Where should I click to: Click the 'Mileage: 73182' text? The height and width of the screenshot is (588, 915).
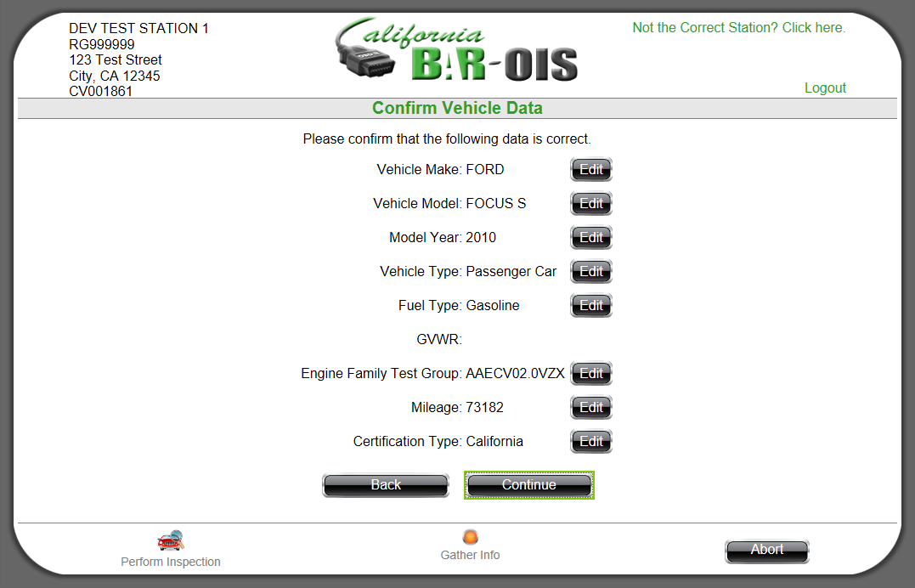point(457,407)
